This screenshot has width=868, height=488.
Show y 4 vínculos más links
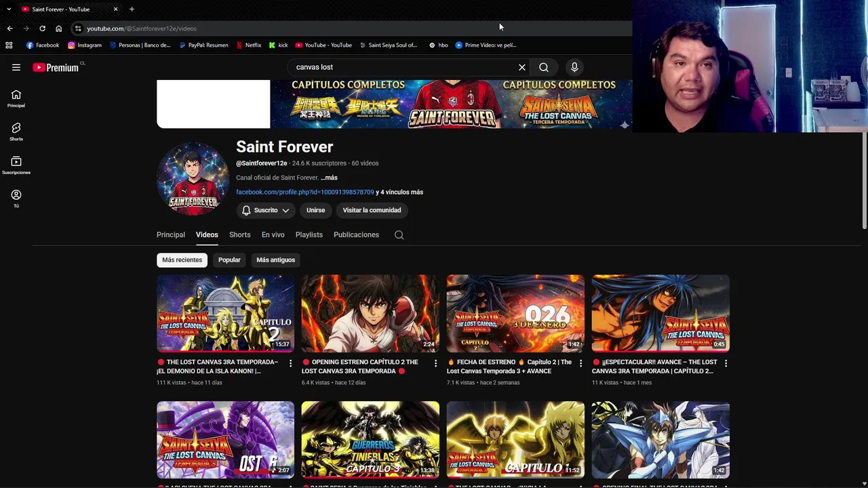(399, 192)
